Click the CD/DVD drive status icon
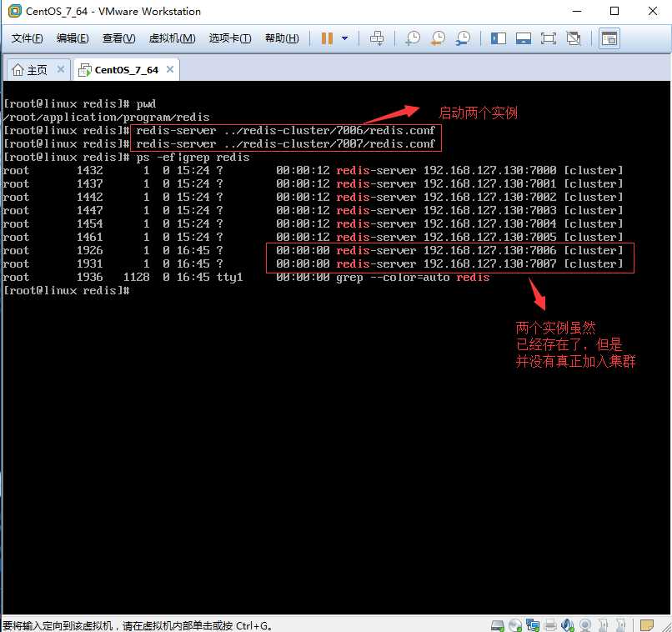672x632 pixels. 515,625
